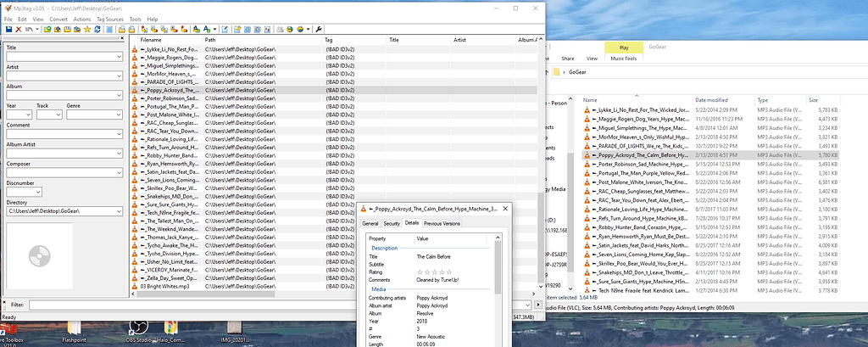Click the Genre value New Acoustic
Screen dimensions: 868x347
click(x=431, y=337)
